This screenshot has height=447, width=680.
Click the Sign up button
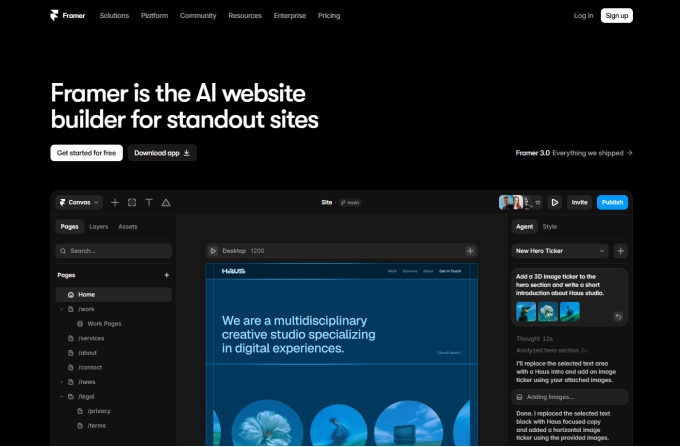pyautogui.click(x=616, y=16)
